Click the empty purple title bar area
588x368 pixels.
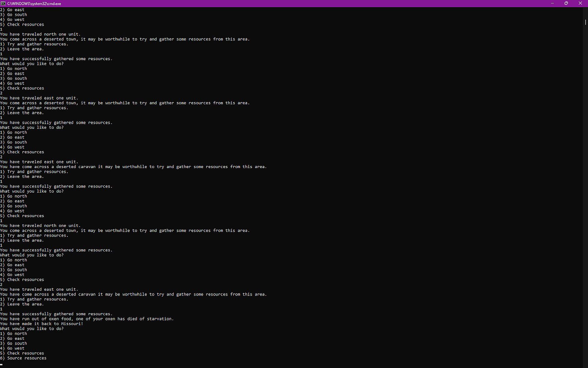(306, 3)
